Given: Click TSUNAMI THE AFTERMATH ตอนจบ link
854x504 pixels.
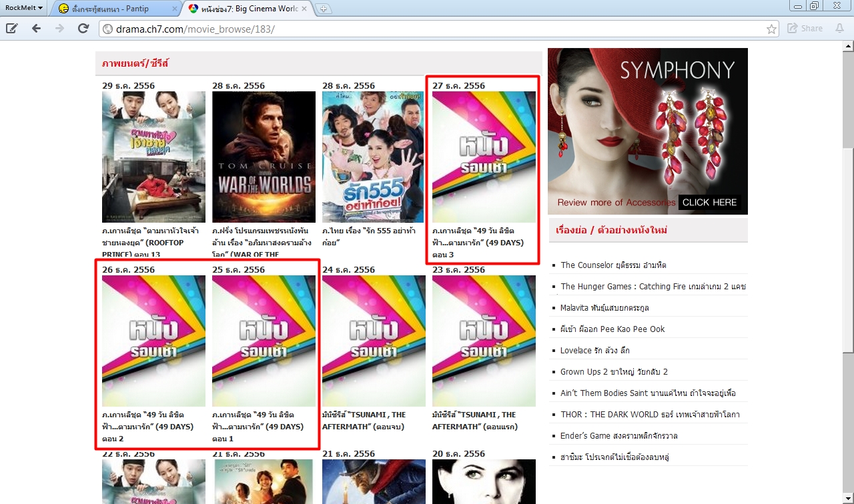Looking at the screenshot, I should (x=364, y=421).
